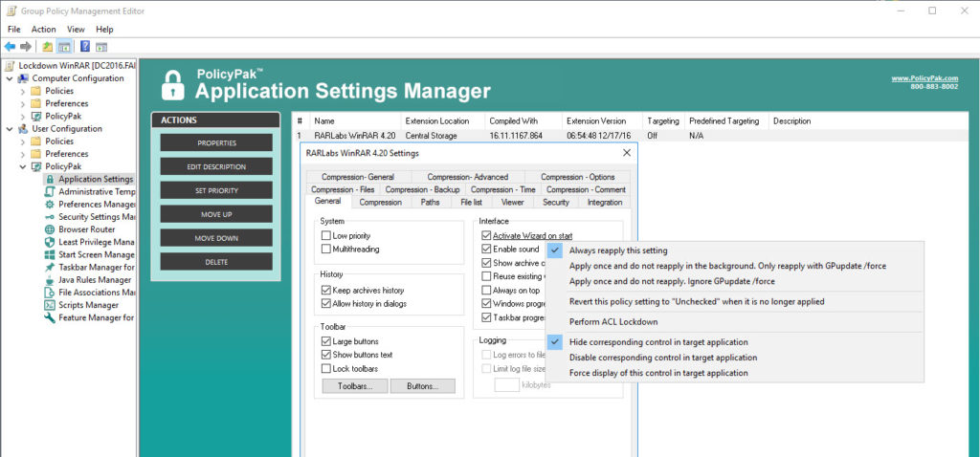Toggle the Large buttons checkbox

(x=325, y=341)
